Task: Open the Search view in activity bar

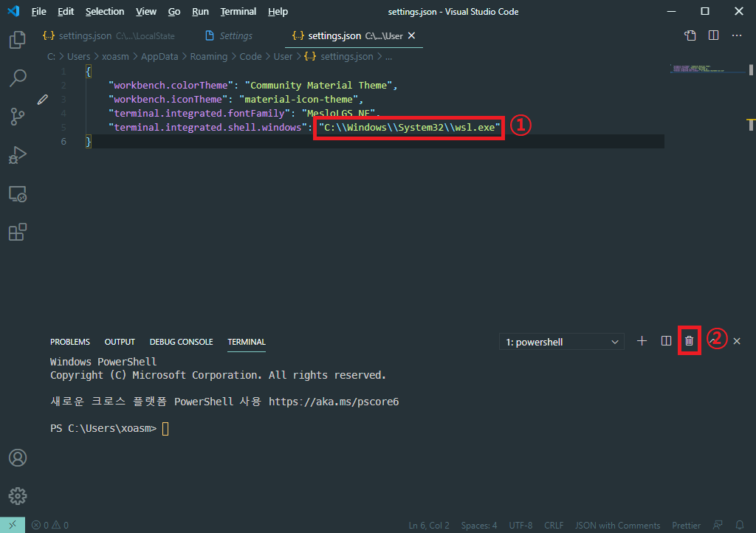Action: 18,78
